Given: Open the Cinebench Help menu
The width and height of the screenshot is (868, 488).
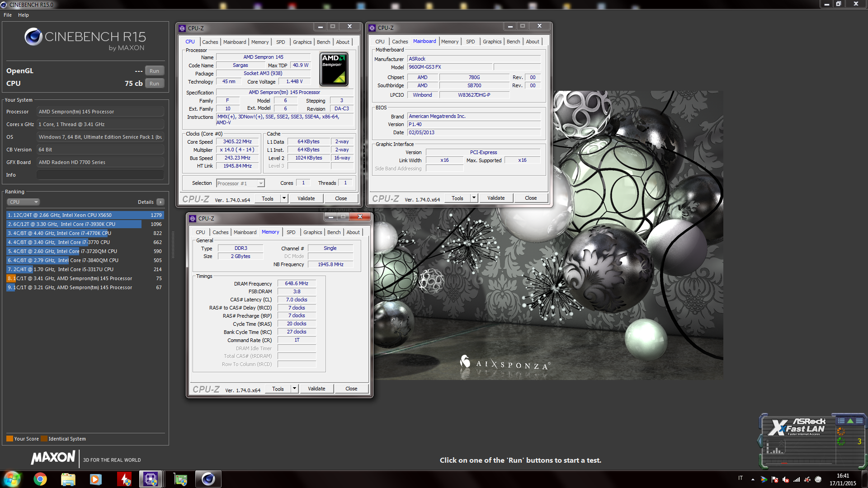Looking at the screenshot, I should [24, 15].
